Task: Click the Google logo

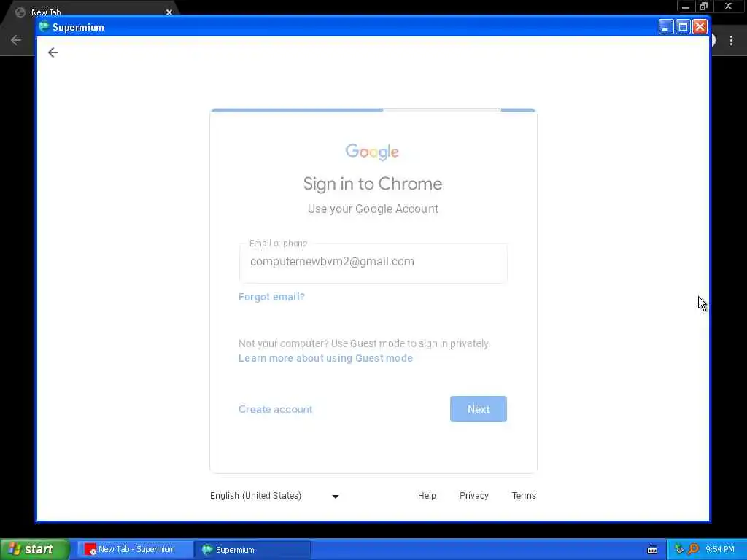Action: point(372,152)
